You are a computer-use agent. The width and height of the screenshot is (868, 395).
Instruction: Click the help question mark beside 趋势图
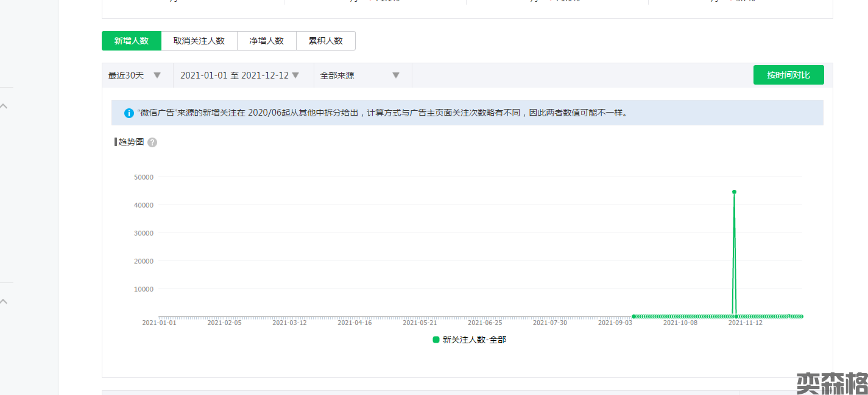[x=152, y=142]
